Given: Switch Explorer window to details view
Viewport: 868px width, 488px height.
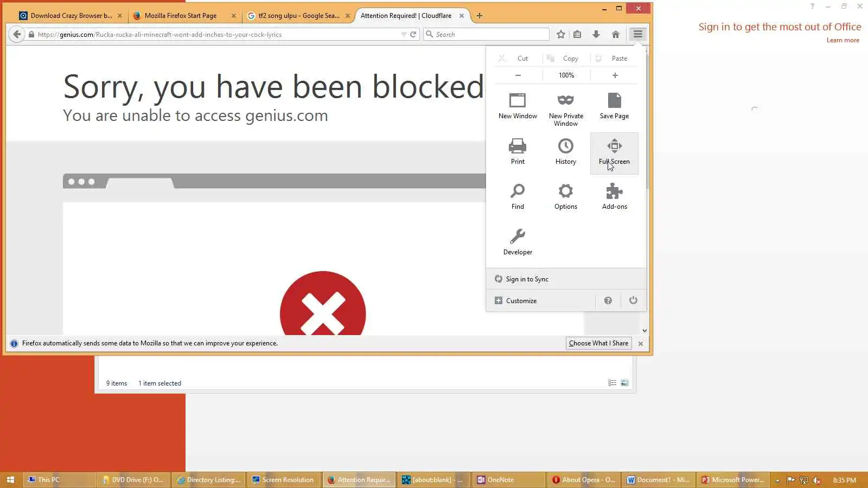Looking at the screenshot, I should 612,383.
